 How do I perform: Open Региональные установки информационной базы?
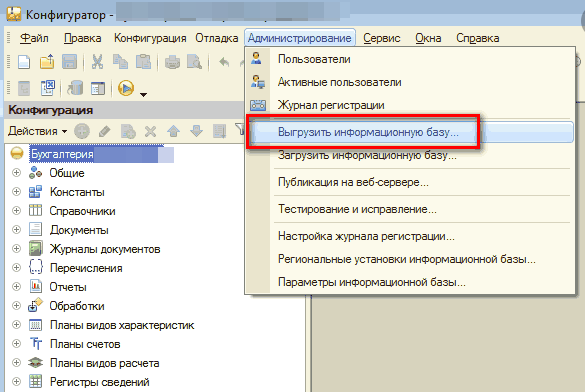[410, 259]
